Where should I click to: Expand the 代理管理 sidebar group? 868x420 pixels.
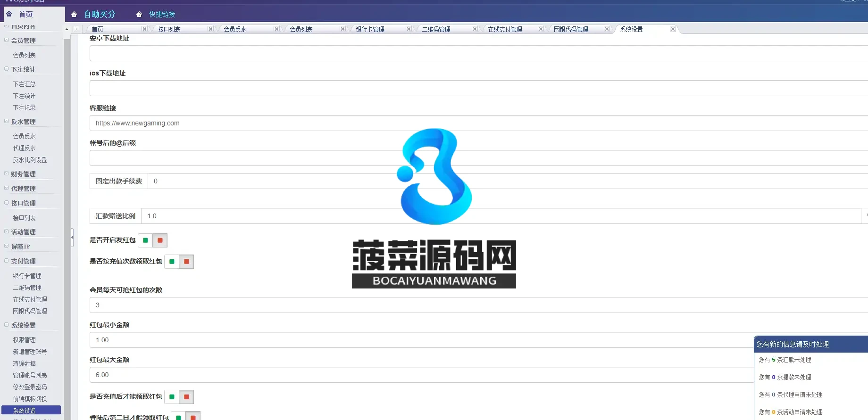point(7,188)
